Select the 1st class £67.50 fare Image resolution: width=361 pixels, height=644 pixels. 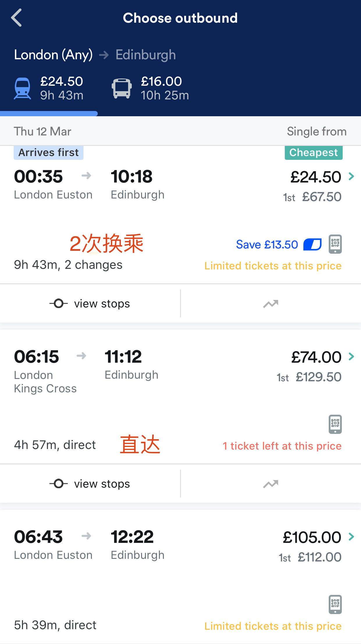coord(312,197)
